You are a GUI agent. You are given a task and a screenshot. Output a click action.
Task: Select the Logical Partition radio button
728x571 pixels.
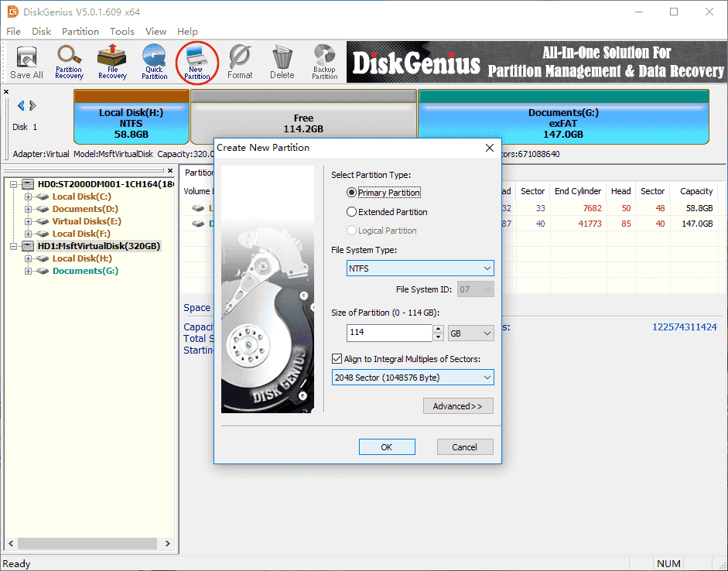tap(351, 231)
